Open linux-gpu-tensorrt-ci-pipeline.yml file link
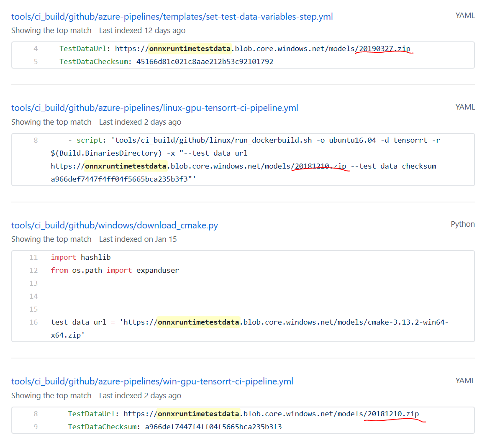 pyautogui.click(x=155, y=108)
